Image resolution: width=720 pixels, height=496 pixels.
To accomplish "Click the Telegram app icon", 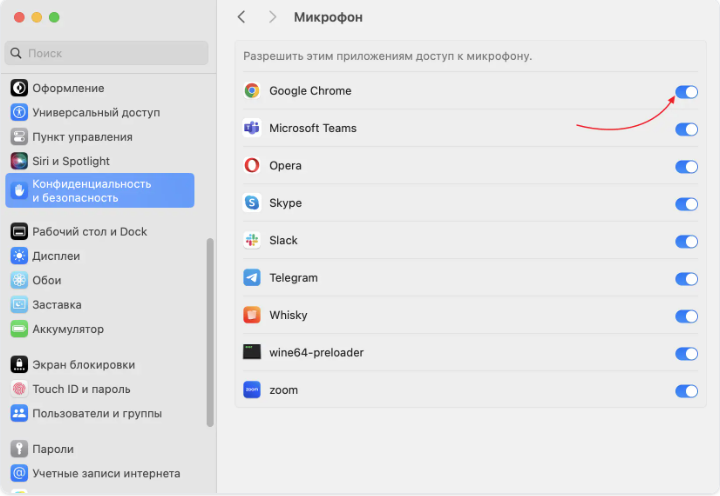I will (252, 277).
